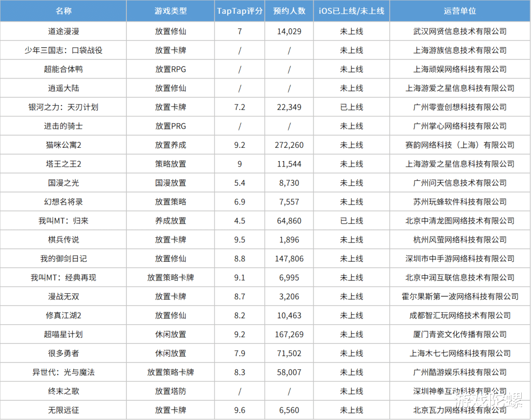
Task: Select the game name 少年三国志：口袋战役
Action: [x=63, y=51]
